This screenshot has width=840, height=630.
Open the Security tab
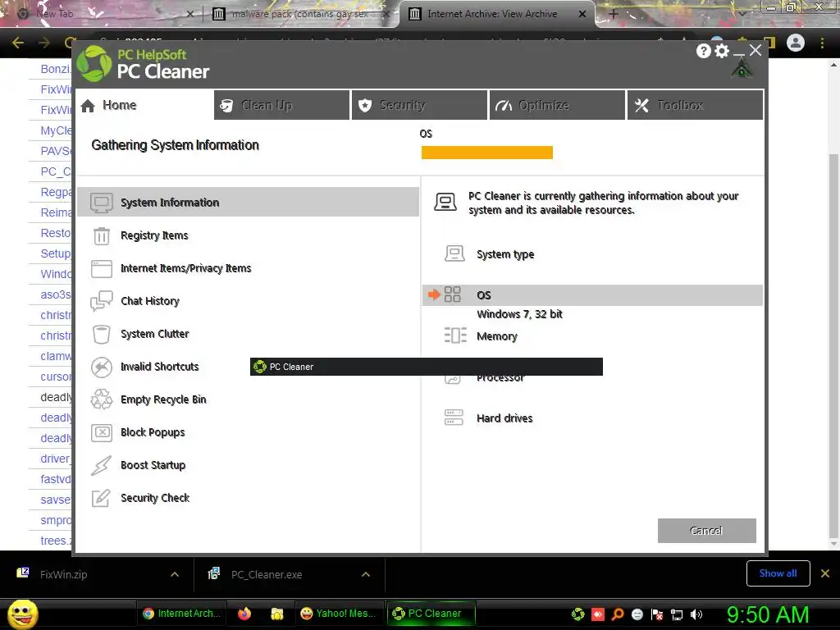(419, 105)
